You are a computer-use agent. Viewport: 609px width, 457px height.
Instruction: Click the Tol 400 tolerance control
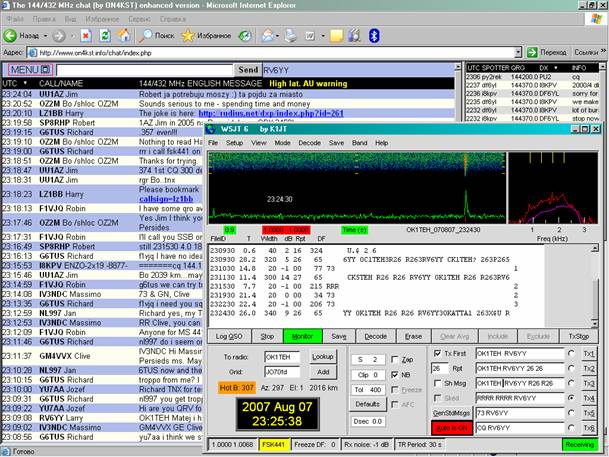[x=368, y=389]
